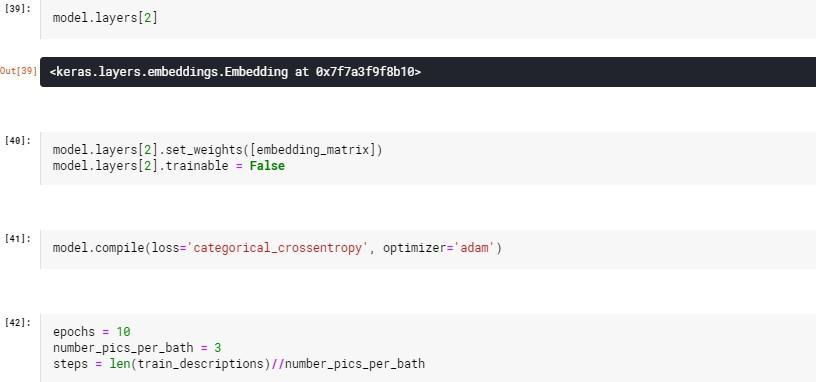816x382 pixels.
Task: Click the hex address 0x7f7a3f9f8b10 in output
Action: (x=365, y=72)
